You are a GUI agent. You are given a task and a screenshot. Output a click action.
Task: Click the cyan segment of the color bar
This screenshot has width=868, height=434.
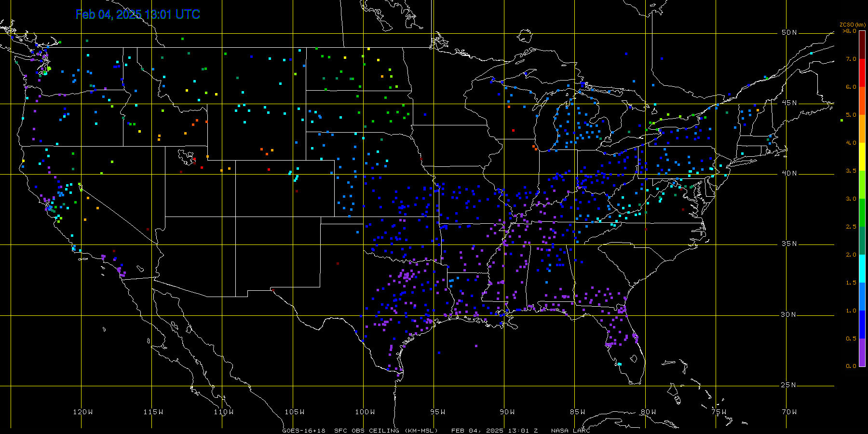(x=862, y=269)
